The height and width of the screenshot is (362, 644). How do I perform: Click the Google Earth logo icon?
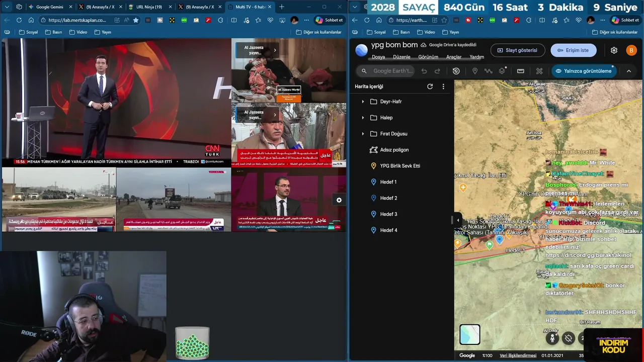(x=361, y=50)
